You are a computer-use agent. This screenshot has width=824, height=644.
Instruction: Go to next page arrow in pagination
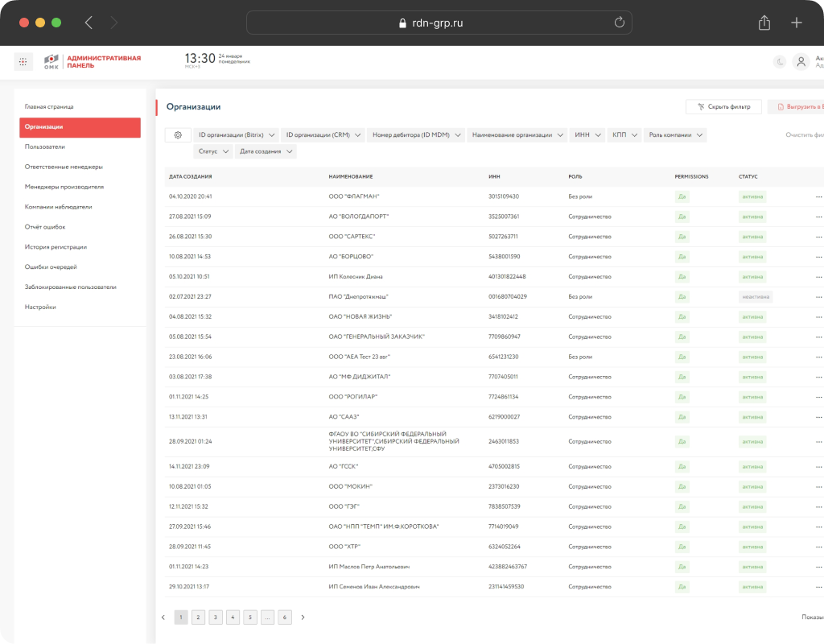click(x=303, y=617)
